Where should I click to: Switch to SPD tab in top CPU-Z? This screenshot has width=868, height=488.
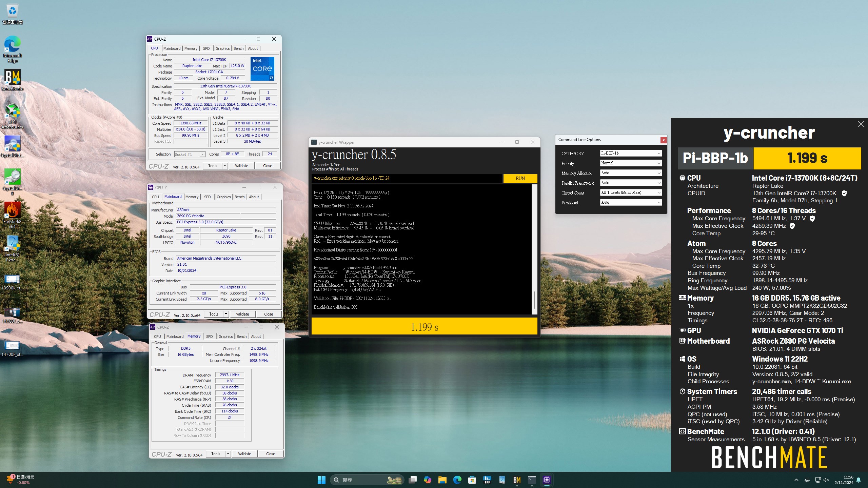click(206, 48)
